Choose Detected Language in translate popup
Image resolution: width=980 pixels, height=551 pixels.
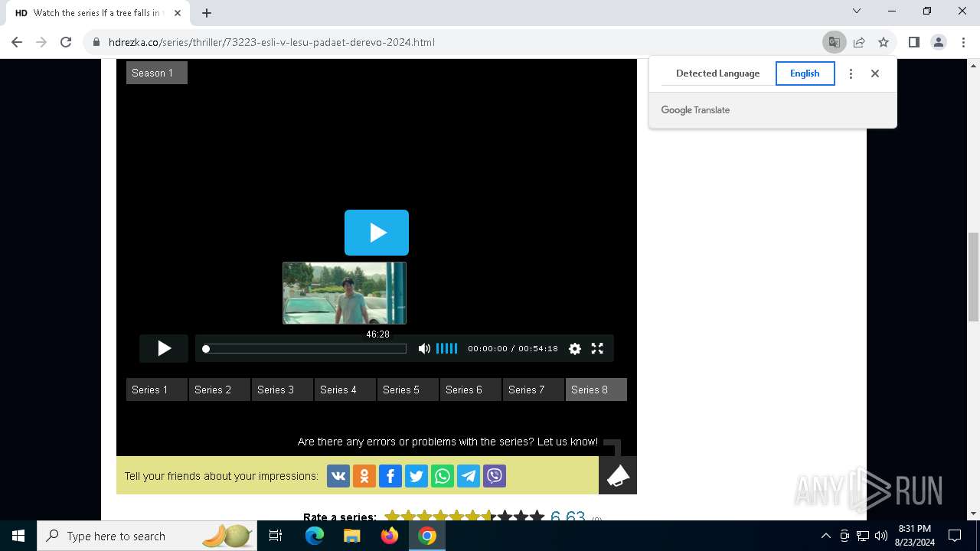point(717,73)
